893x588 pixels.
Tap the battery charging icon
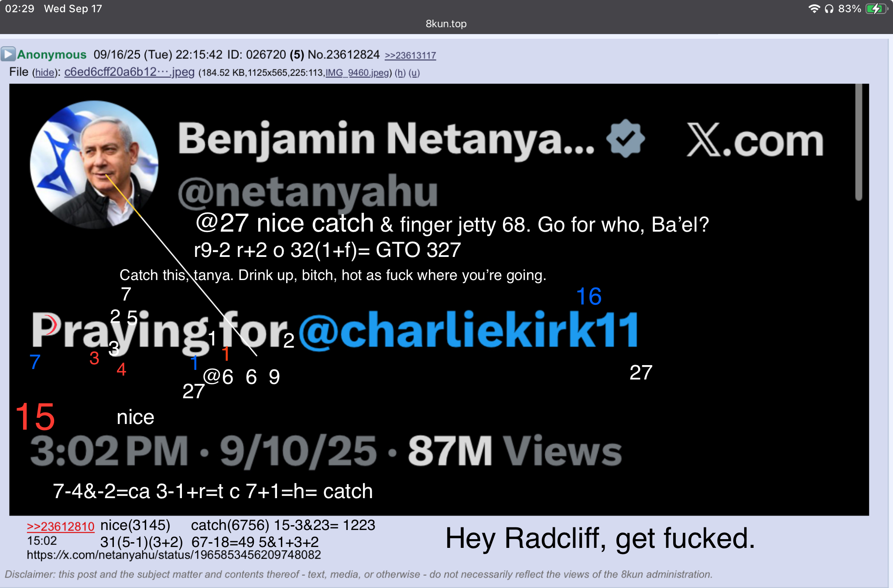[876, 9]
